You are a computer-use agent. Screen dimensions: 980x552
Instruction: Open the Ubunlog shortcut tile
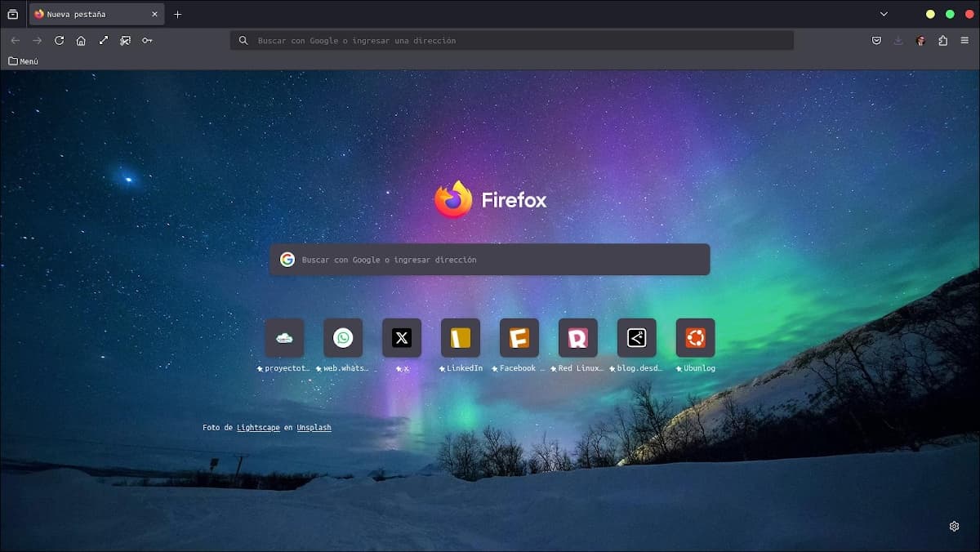(695, 338)
